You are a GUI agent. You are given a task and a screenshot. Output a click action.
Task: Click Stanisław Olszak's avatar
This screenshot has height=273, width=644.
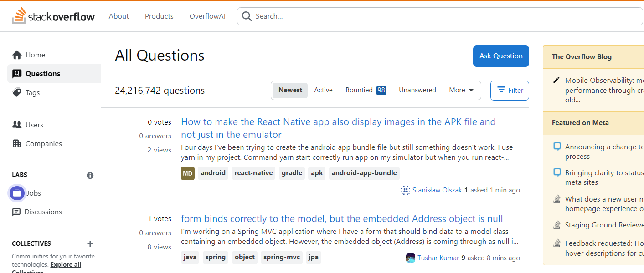[x=405, y=190]
